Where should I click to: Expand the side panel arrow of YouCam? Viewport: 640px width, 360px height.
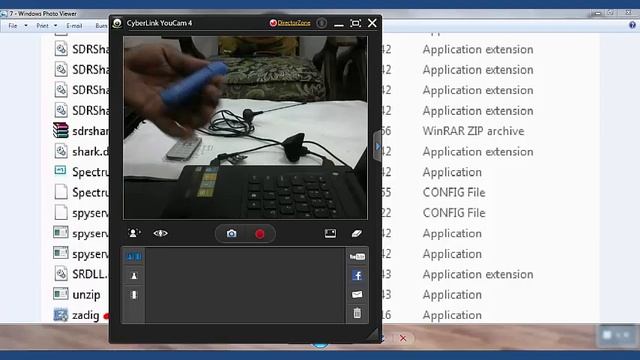tap(377, 146)
